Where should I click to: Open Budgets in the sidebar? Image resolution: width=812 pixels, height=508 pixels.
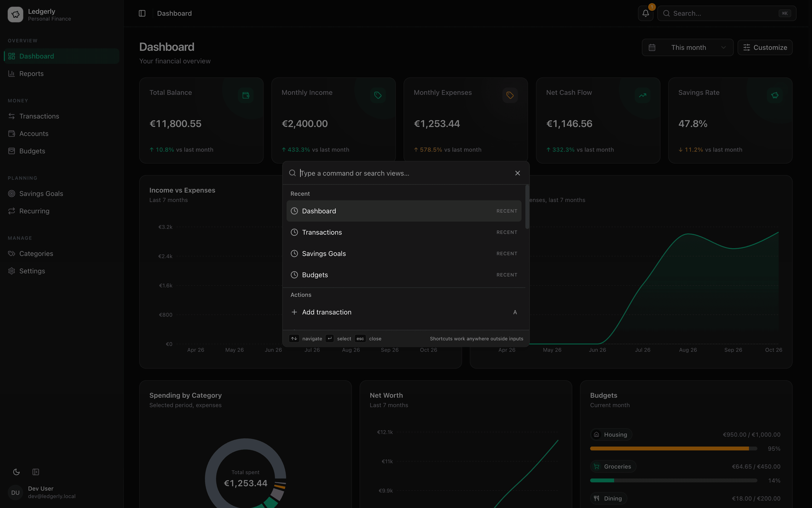click(x=62, y=151)
